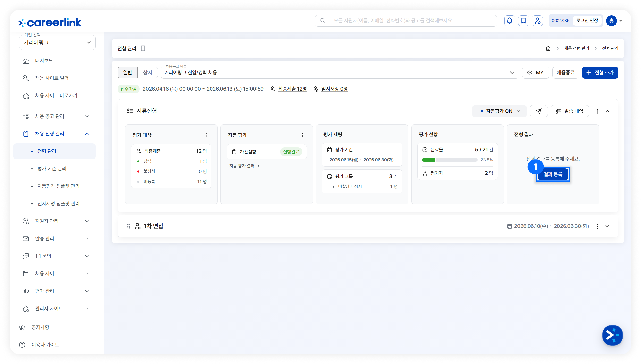641x364 pixels.
Task: Open the 임시저장 0명 link
Action: [x=334, y=89]
